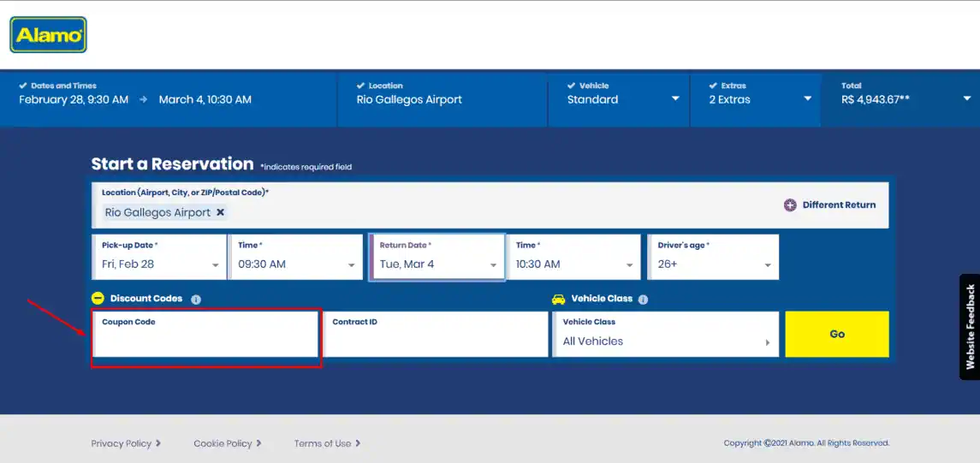The image size is (980, 463).
Task: Click the Discount Codes heading
Action: coord(146,299)
